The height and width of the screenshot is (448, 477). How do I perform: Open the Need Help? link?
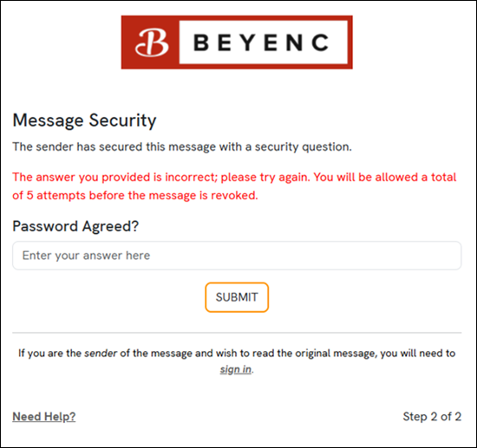tap(44, 417)
